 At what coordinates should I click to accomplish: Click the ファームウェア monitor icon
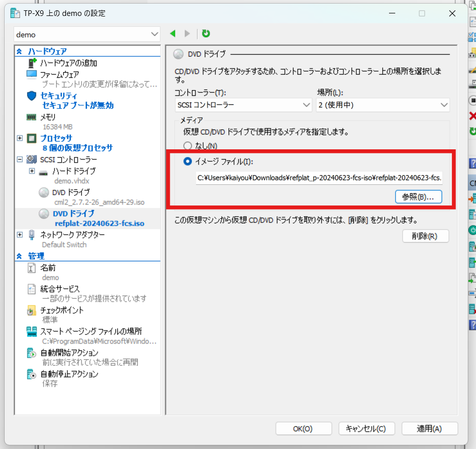[x=31, y=75]
